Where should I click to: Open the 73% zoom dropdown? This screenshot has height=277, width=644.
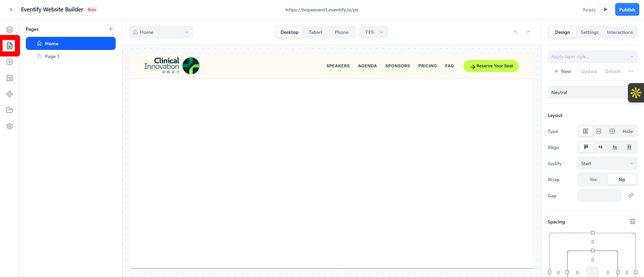[373, 32]
